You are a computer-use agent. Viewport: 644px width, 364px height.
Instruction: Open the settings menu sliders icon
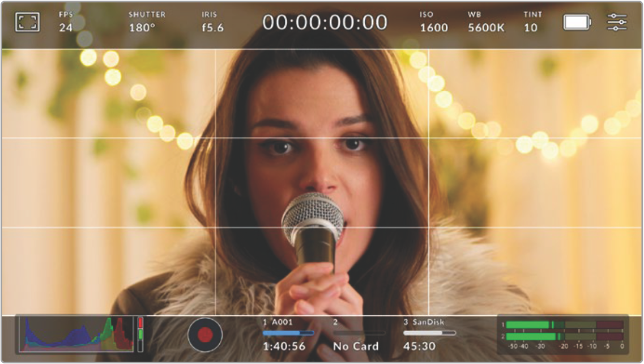(x=617, y=22)
